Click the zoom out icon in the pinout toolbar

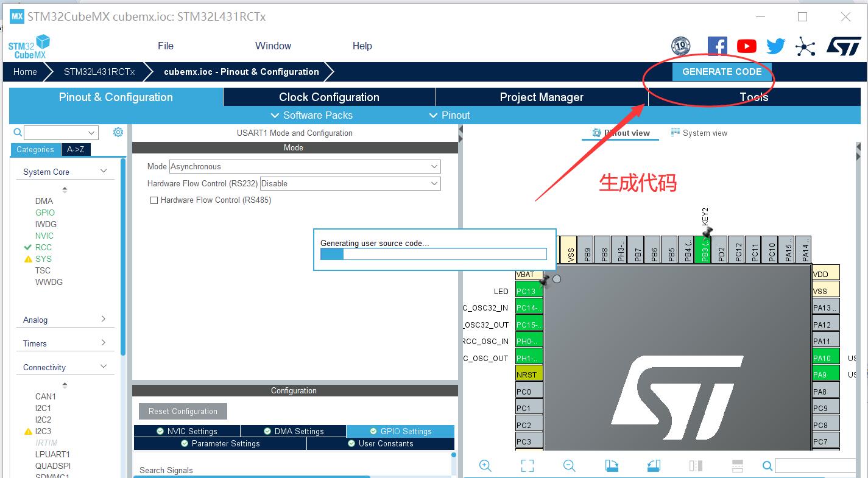(x=570, y=466)
